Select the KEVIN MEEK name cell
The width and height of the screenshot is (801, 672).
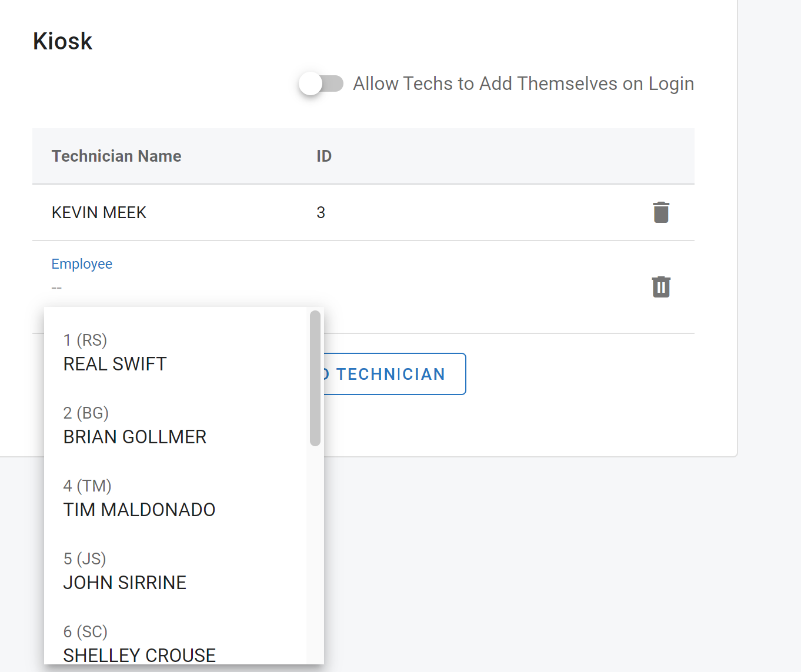[x=99, y=212]
